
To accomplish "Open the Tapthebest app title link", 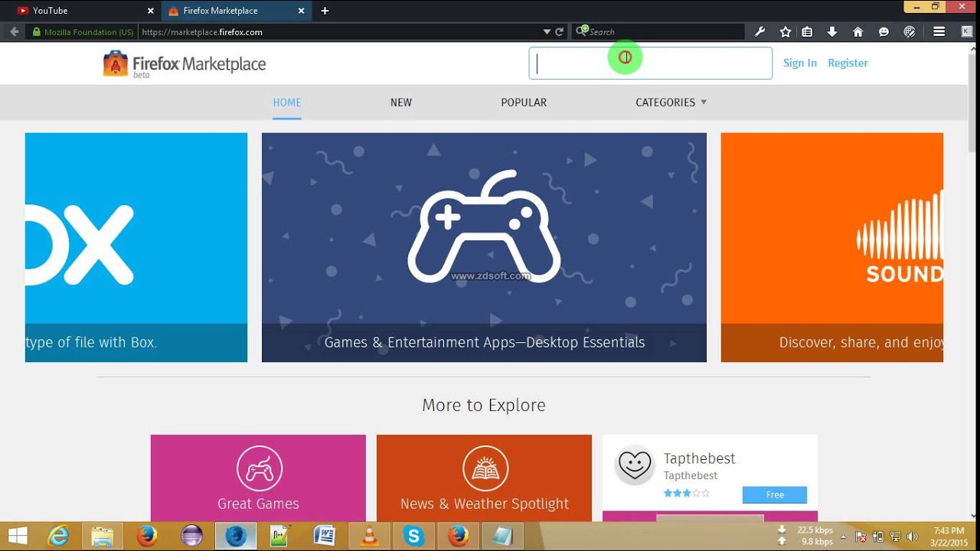I will pos(699,458).
